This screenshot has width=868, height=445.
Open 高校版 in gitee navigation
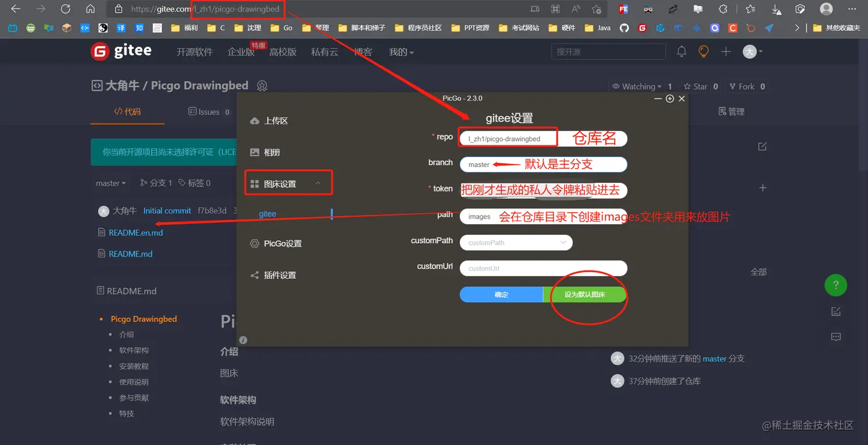pyautogui.click(x=283, y=52)
